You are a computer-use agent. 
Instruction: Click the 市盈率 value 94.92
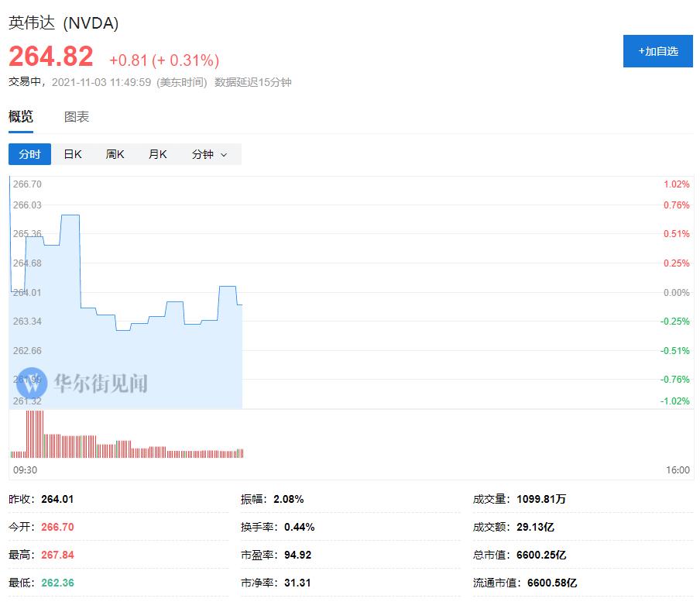(x=297, y=555)
